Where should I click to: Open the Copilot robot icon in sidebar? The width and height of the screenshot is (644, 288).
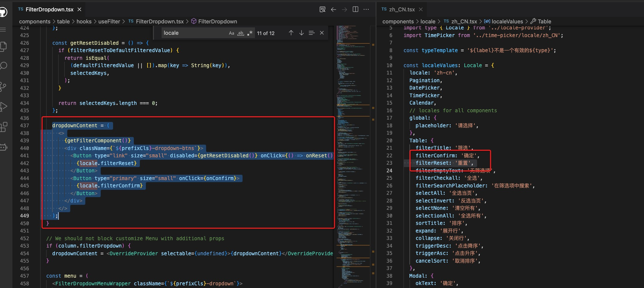[3, 147]
